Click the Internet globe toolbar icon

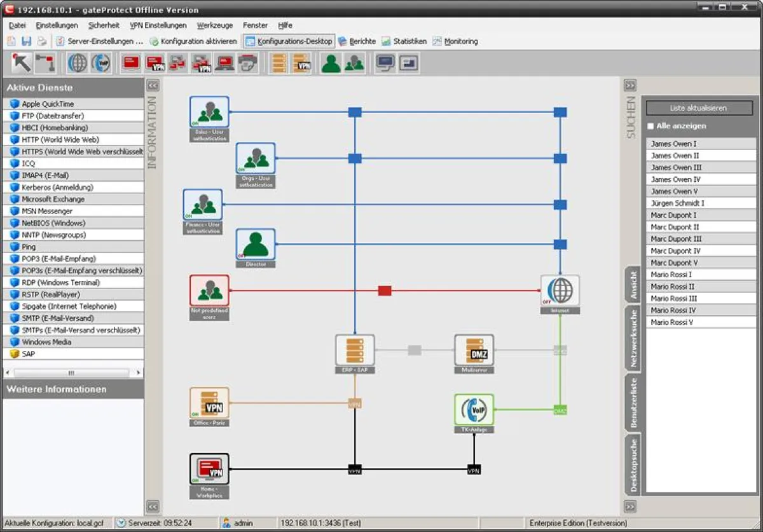click(x=78, y=63)
